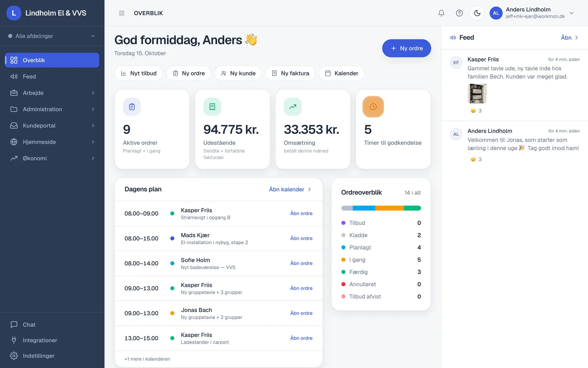Click the clipboard icon in Aktive ordrer card

click(x=132, y=107)
